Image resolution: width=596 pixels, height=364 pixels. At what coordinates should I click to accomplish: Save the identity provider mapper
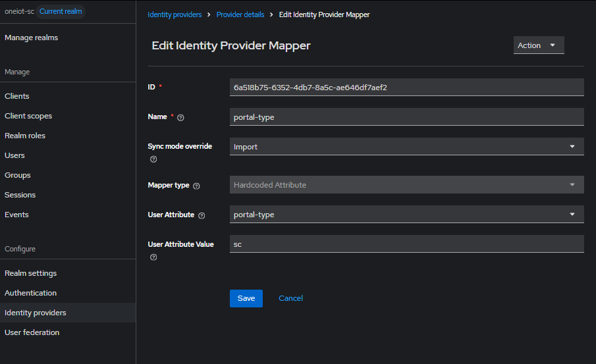click(x=246, y=298)
